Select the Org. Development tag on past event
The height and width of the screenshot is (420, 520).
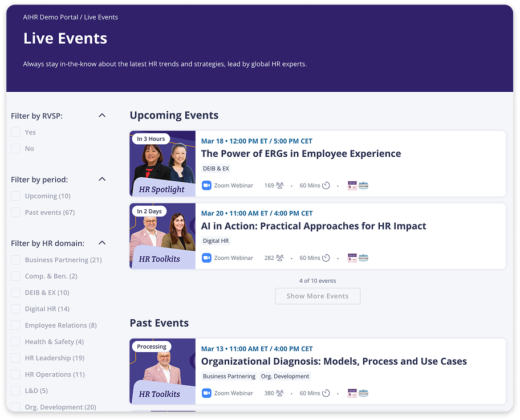285,376
